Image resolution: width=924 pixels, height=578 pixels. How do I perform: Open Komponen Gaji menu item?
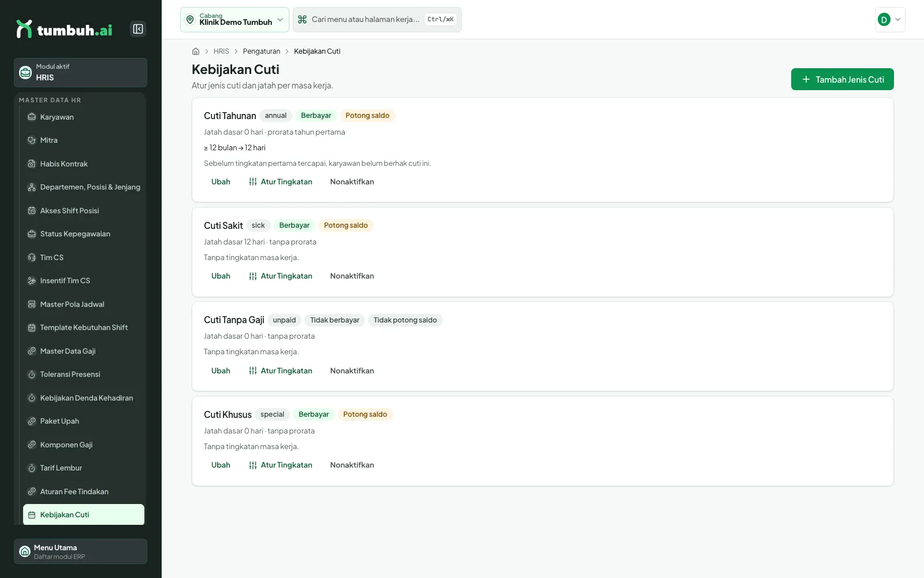(x=84, y=445)
